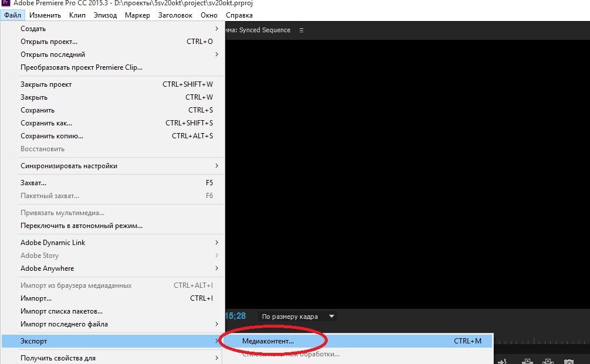Select Преобразовать проект Premiere Clip...
590x364 pixels.
pyautogui.click(x=113, y=67)
